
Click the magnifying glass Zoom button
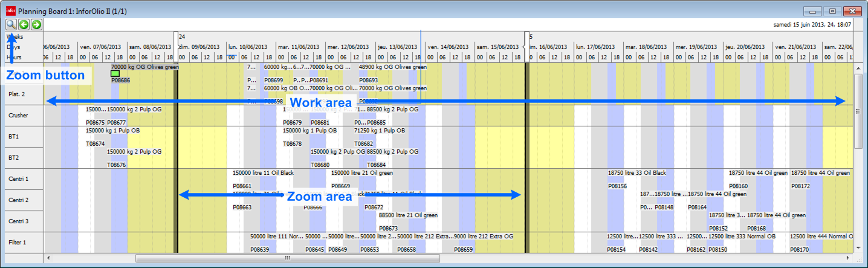(11, 25)
